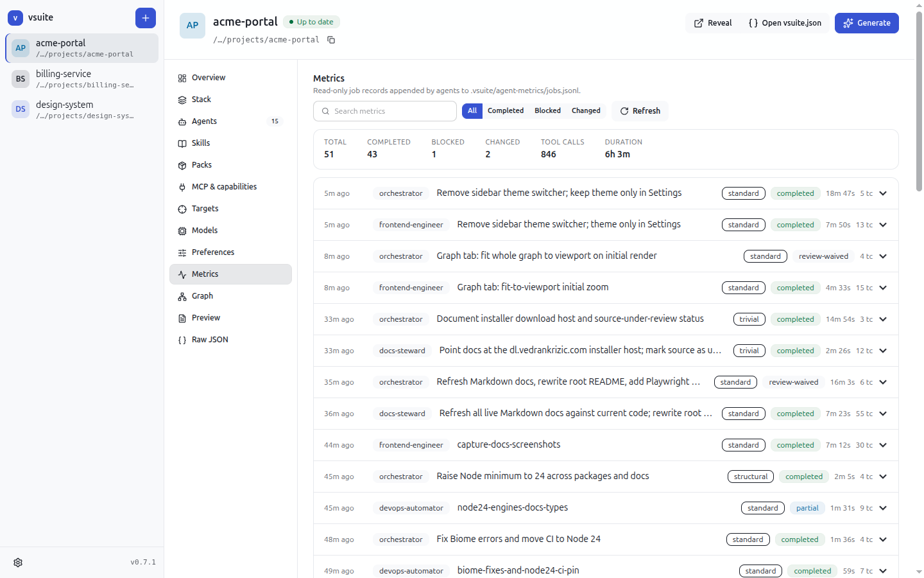
Task: Click the Models chip icon
Action: [182, 231]
